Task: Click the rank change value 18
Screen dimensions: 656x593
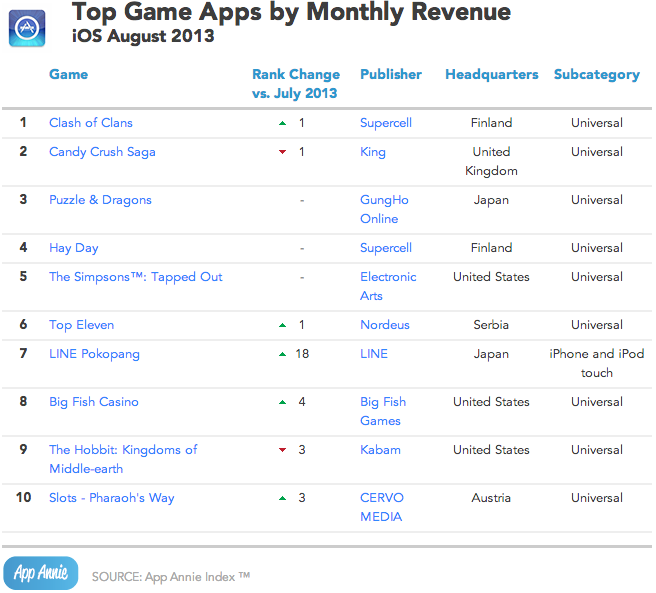Action: point(302,354)
